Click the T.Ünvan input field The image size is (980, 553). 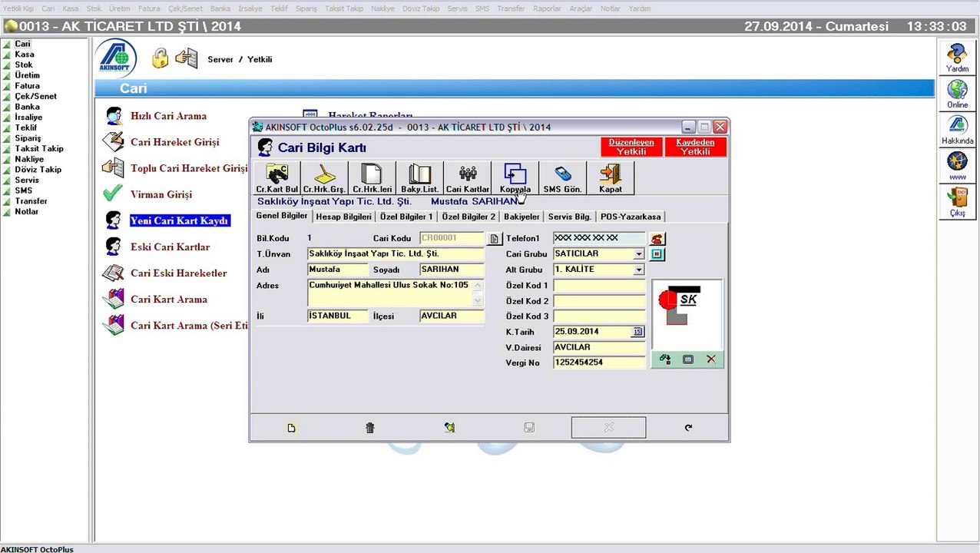(x=396, y=254)
